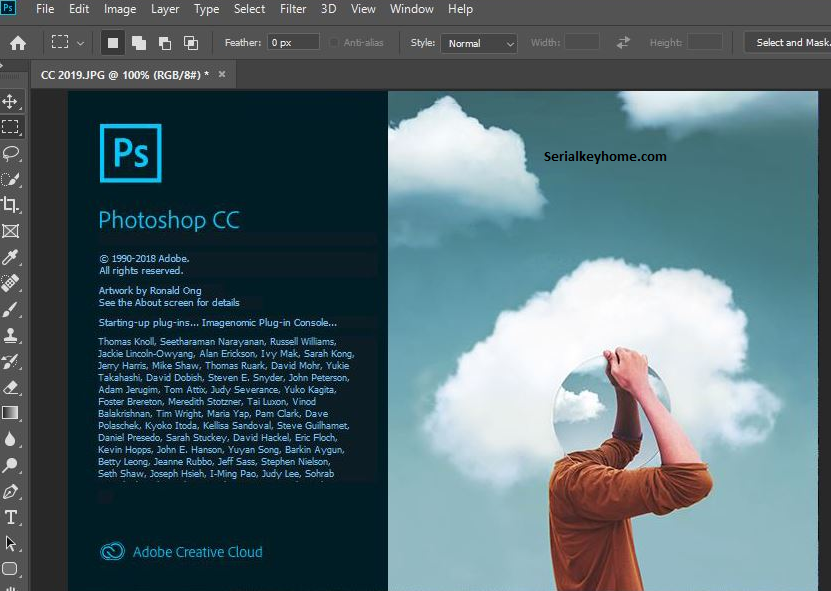Screen dimensions: 831x591
Task: Expand the collapsed toolbar arrow
Action: tap(2, 66)
